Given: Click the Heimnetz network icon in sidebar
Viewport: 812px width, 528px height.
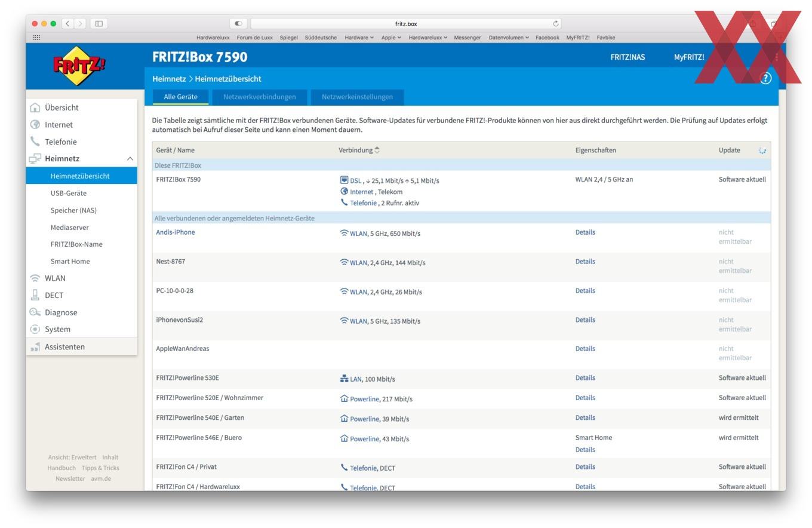Looking at the screenshot, I should (x=35, y=159).
